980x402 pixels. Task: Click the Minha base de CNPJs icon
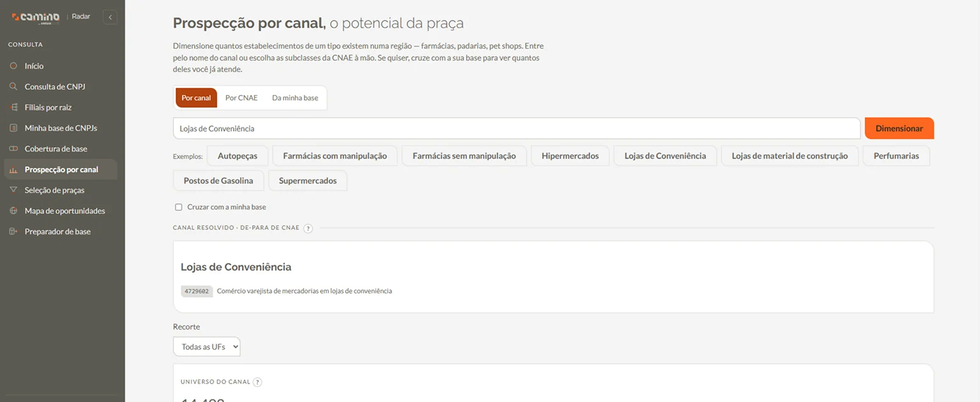pyautogui.click(x=13, y=128)
